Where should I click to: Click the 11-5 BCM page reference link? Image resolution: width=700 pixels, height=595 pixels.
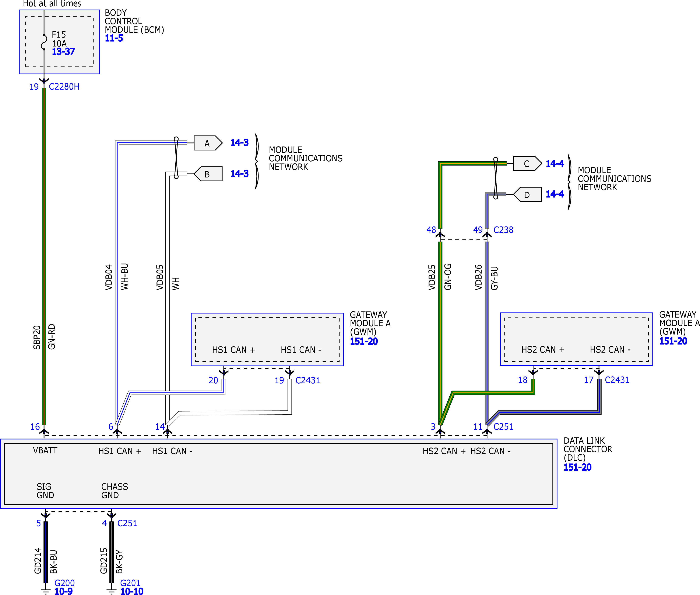click(x=114, y=38)
